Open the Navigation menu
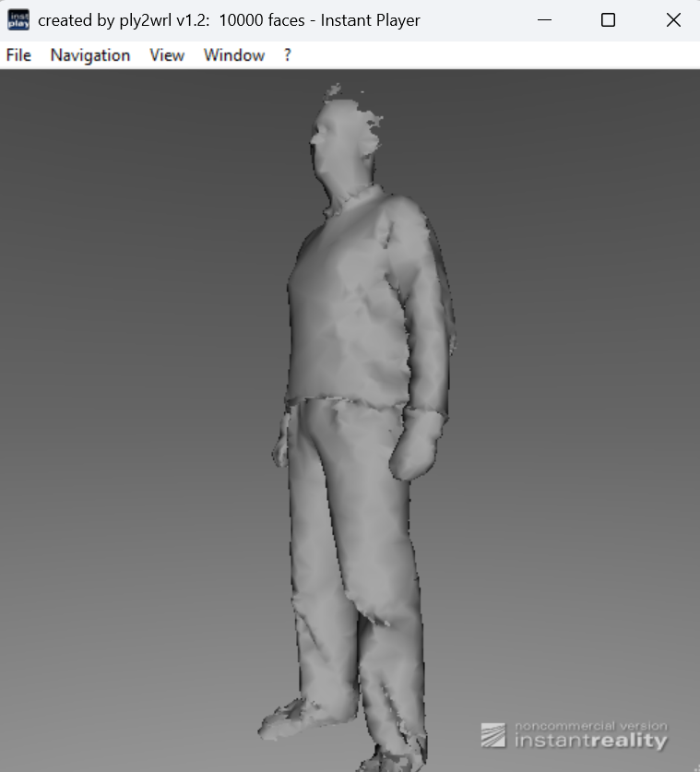Image resolution: width=700 pixels, height=772 pixels. coord(90,55)
